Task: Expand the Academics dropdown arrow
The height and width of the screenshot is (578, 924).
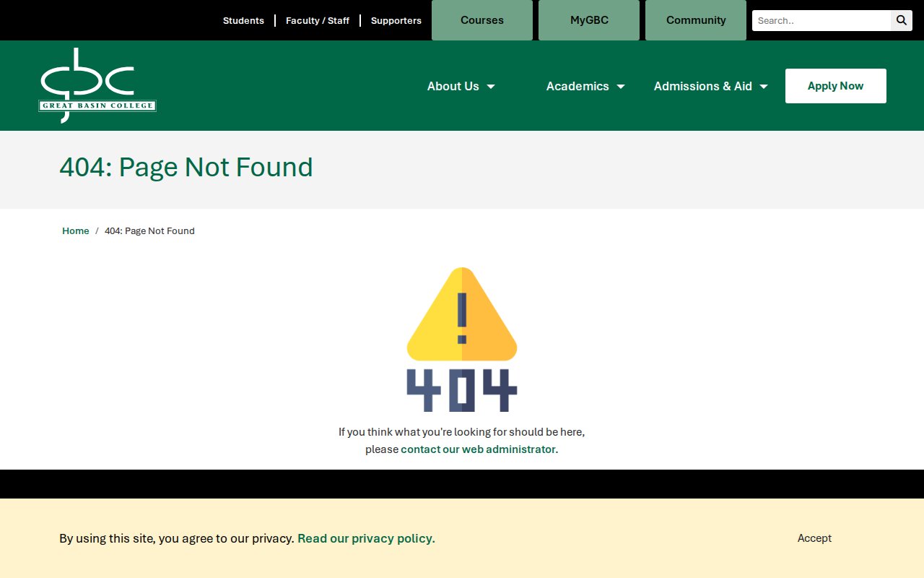Action: coord(621,87)
